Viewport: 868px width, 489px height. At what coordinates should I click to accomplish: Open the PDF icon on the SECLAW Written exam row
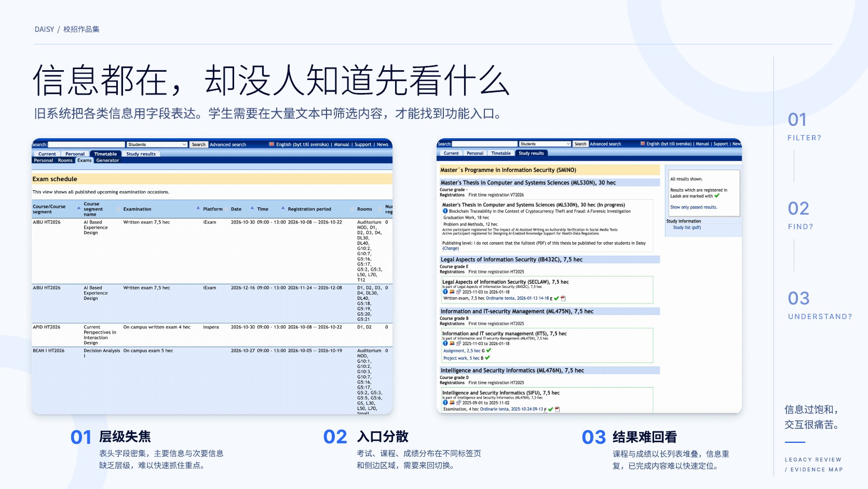[563, 298]
